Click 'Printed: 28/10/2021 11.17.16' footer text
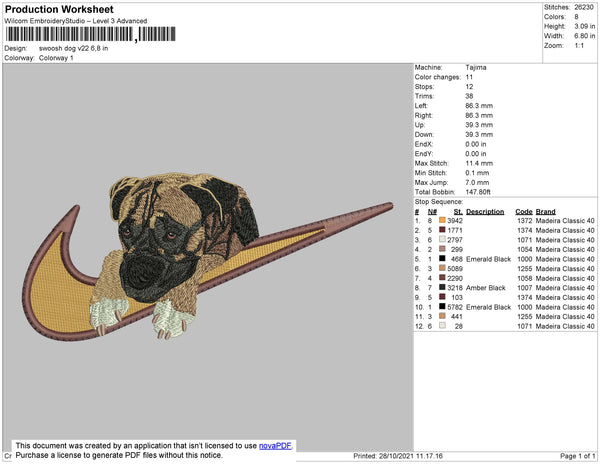The height and width of the screenshot is (464, 600). 398,456
